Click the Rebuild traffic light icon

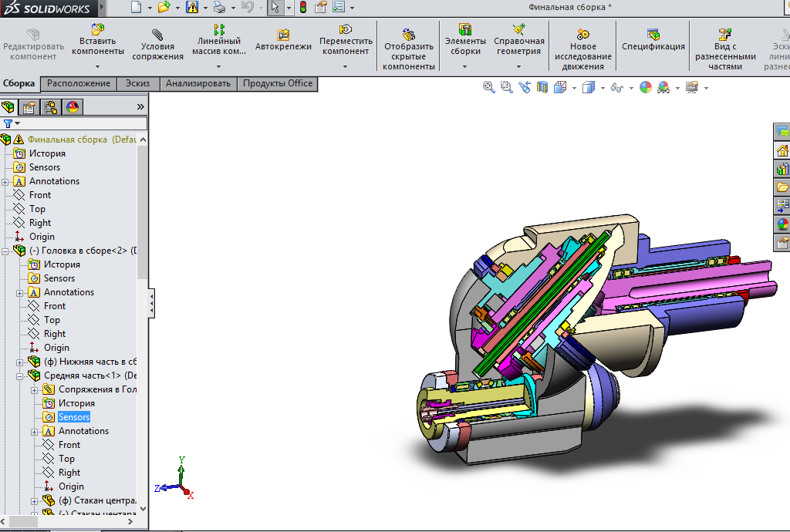click(303, 7)
